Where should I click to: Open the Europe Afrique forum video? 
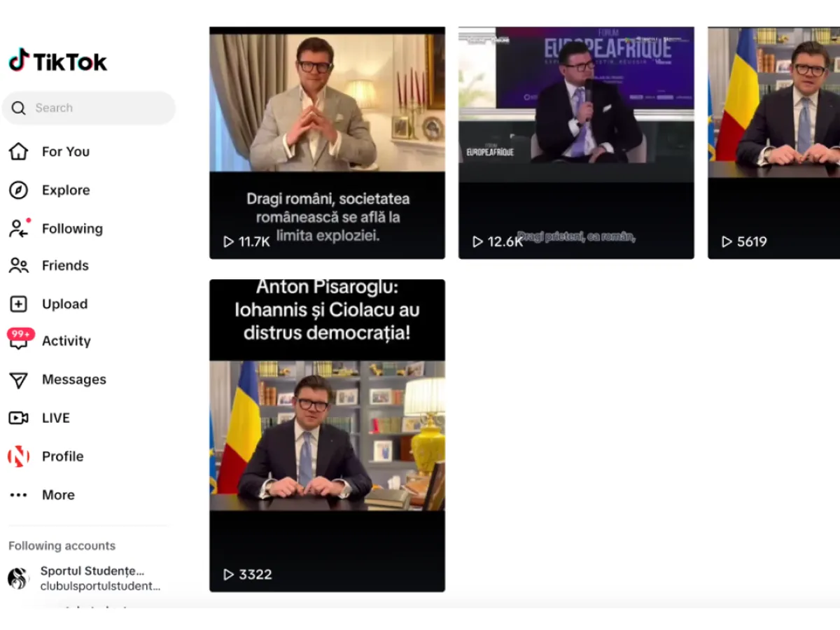click(x=576, y=143)
